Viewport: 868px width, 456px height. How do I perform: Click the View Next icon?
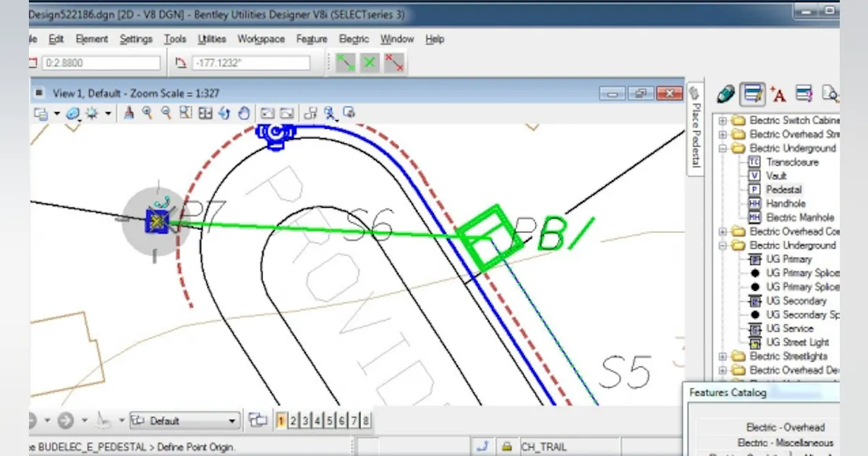pyautogui.click(x=287, y=113)
